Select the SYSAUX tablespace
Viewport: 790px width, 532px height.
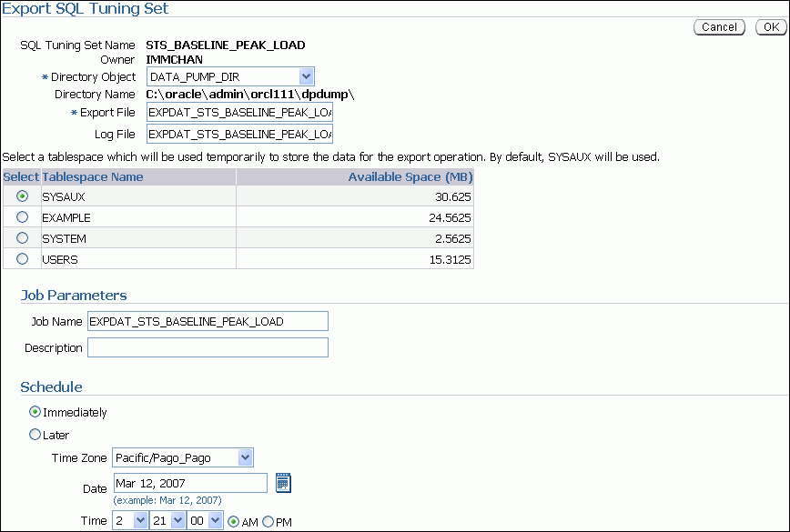click(21, 196)
